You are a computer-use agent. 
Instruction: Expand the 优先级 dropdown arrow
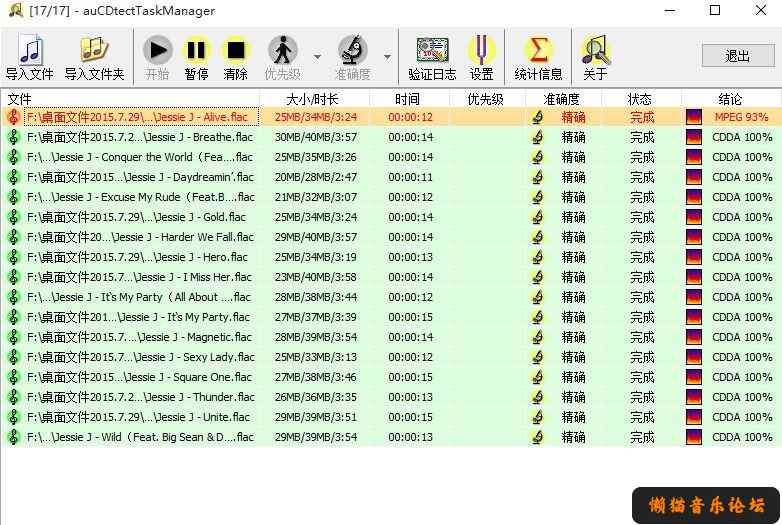click(317, 57)
